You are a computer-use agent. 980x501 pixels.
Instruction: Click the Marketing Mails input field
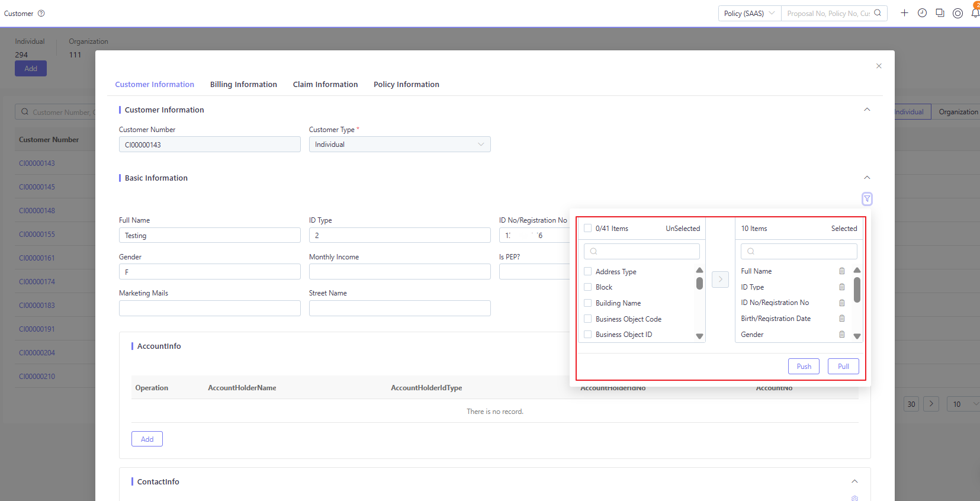click(210, 308)
